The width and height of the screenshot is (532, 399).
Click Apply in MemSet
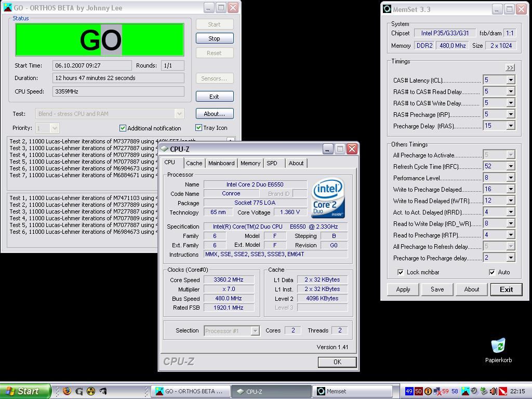[x=403, y=289]
